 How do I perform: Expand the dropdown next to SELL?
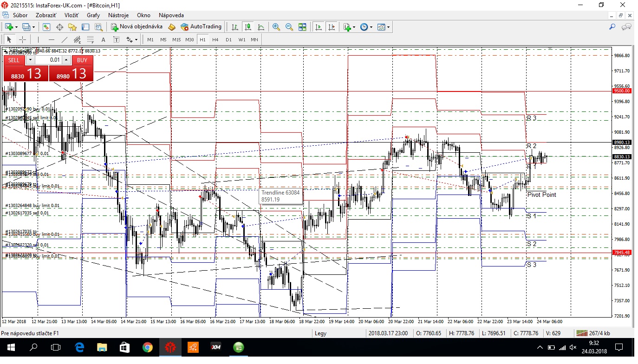coord(30,60)
